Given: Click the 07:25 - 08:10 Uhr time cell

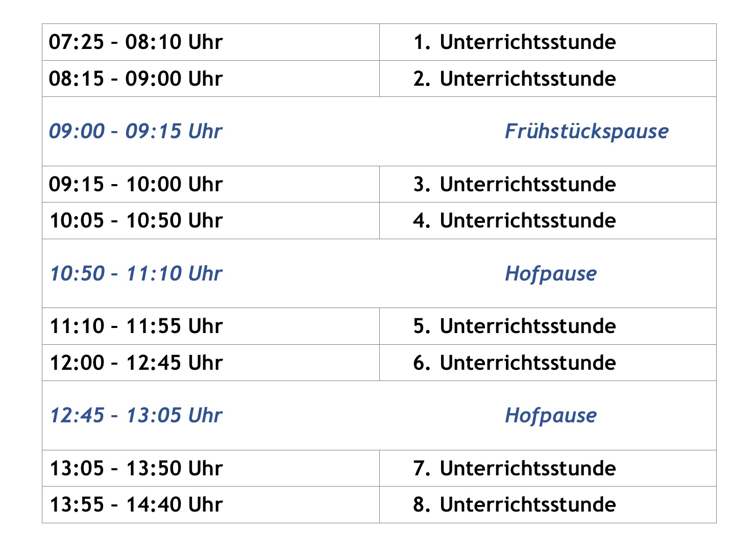Looking at the screenshot, I should point(136,42).
